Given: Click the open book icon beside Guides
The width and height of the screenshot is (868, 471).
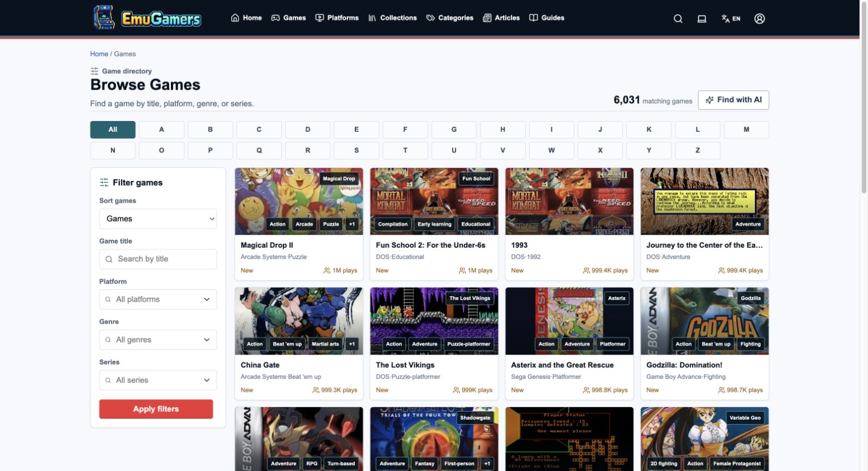Looking at the screenshot, I should point(533,18).
